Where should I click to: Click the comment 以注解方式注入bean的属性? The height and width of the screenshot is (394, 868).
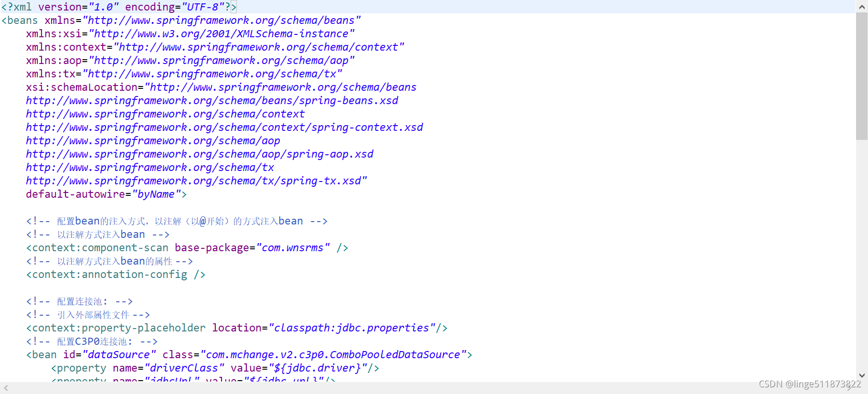click(x=109, y=261)
